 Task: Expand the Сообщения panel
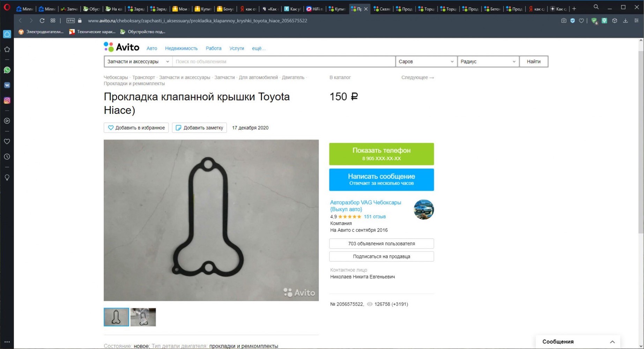[x=578, y=342]
